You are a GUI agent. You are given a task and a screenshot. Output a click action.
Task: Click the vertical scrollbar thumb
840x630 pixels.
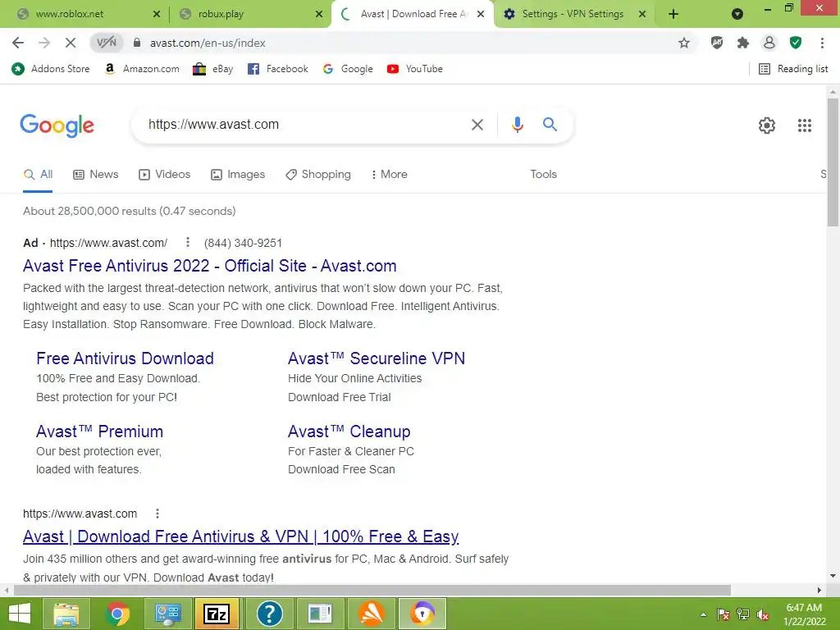tap(833, 162)
